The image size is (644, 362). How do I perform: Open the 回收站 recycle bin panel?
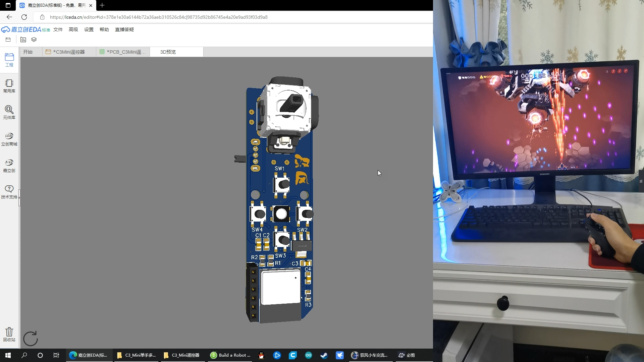point(9,334)
